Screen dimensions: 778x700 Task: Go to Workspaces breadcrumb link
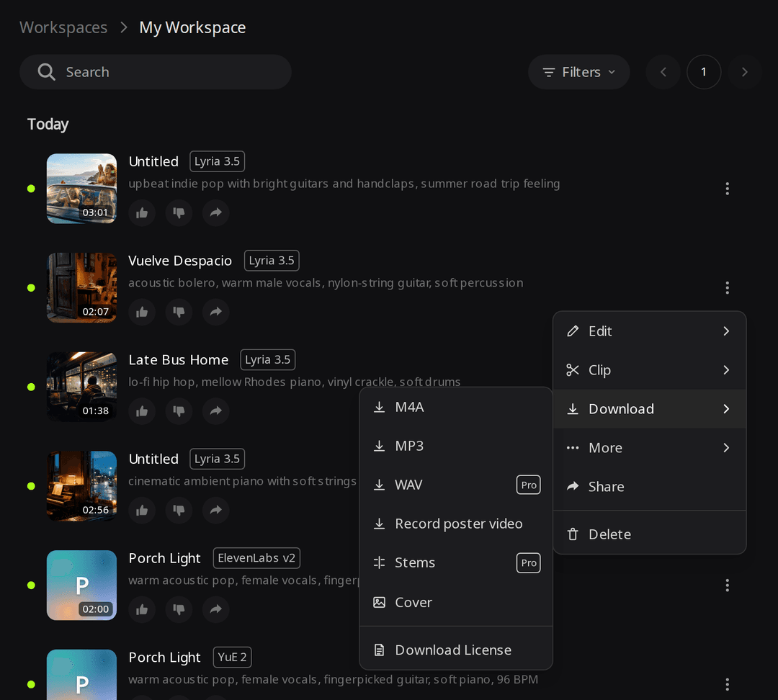[x=63, y=27]
